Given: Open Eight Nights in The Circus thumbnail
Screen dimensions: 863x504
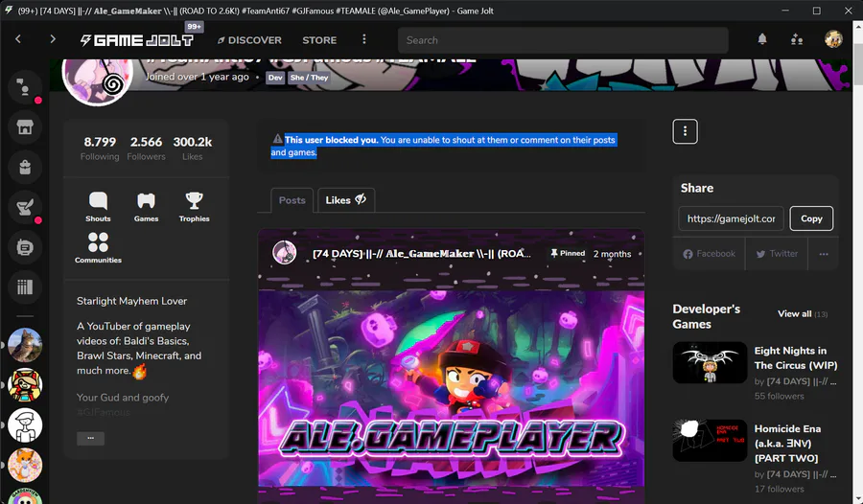Looking at the screenshot, I should tap(710, 362).
